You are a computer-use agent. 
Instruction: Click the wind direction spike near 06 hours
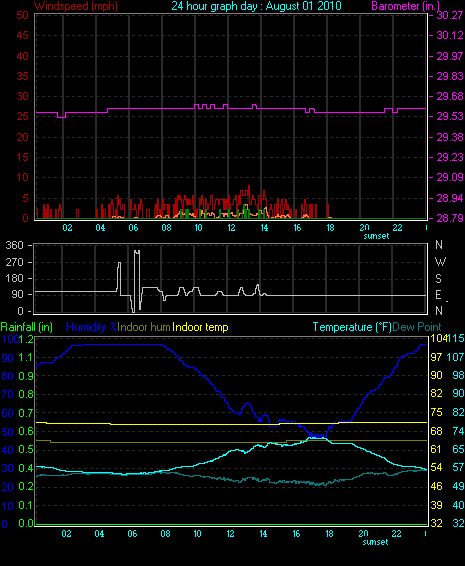click(136, 280)
